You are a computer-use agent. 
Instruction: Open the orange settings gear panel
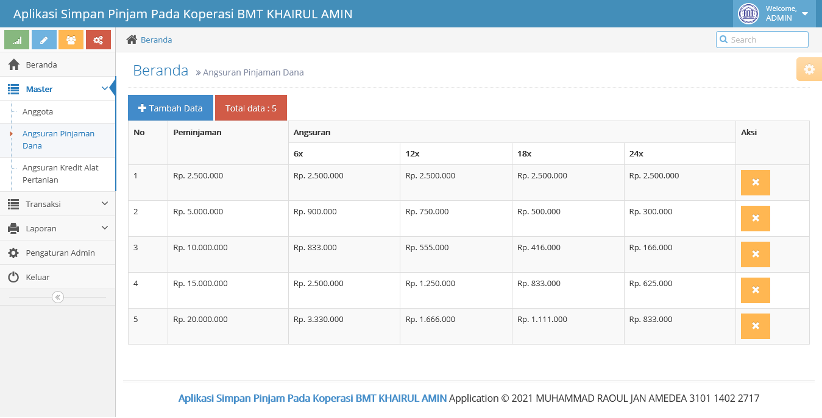(809, 69)
